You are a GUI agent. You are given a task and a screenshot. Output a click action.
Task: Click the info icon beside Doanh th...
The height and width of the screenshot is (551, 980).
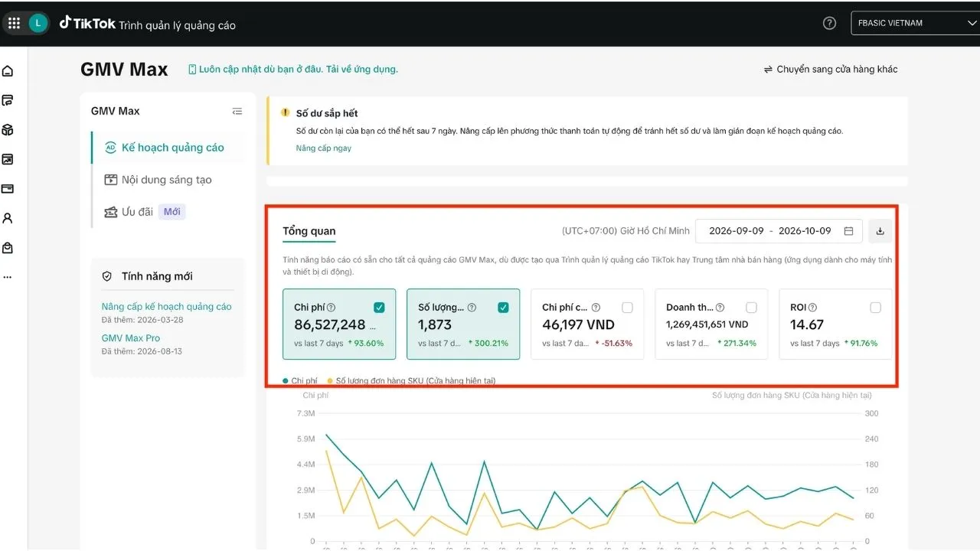tap(720, 308)
